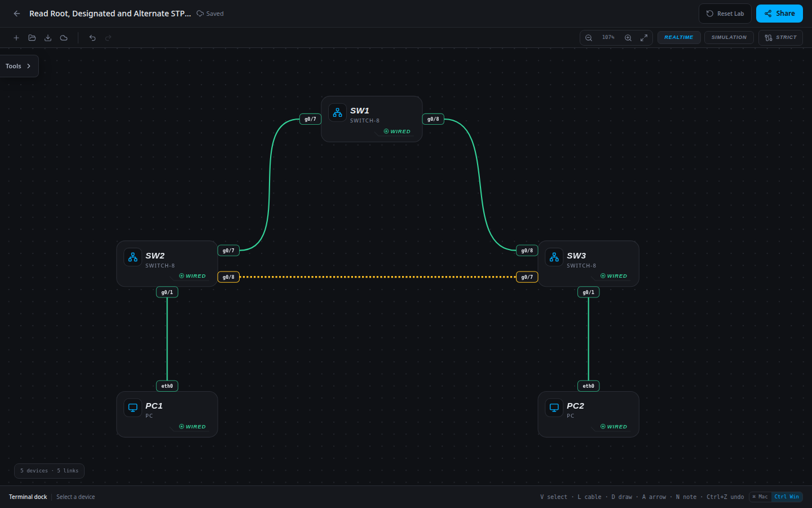This screenshot has width=812, height=508.
Task: Click the Share button
Action: tap(779, 14)
